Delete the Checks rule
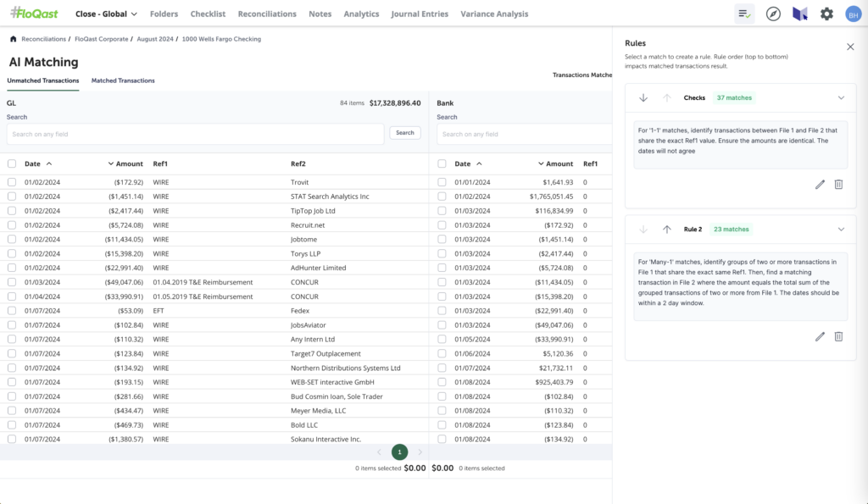The width and height of the screenshot is (868, 504). pos(838,184)
